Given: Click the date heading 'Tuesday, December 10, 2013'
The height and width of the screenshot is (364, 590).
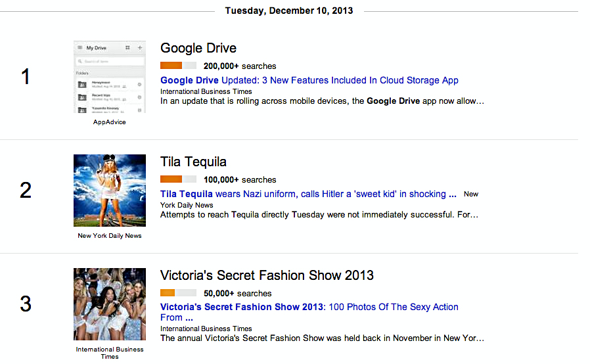Looking at the screenshot, I should 289,11.
